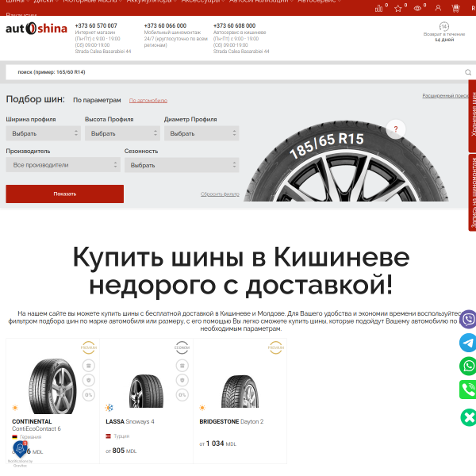Open the Высота Профиля dropdown

pyautogui.click(x=122, y=133)
